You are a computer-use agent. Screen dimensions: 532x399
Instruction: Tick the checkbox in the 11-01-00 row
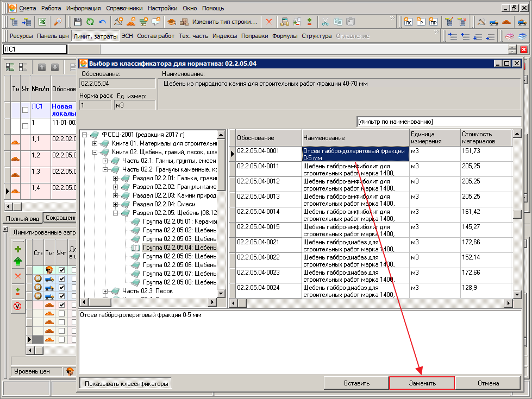25,126
